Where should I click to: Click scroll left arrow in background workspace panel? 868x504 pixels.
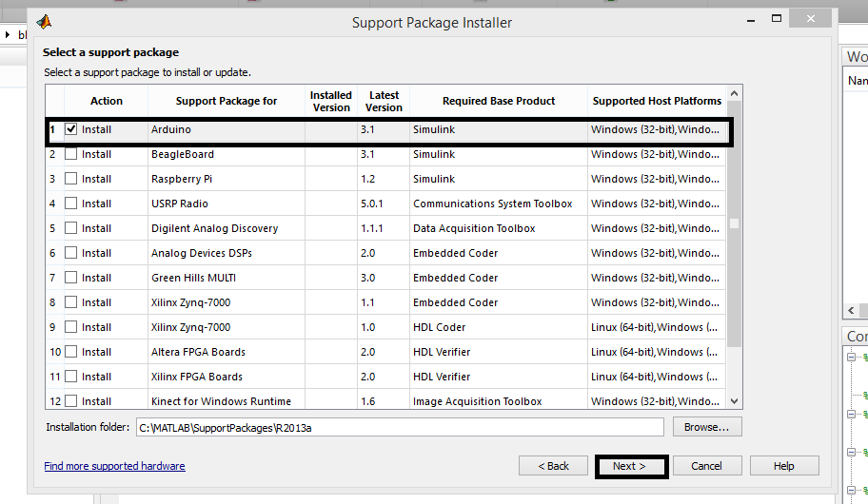point(852,310)
